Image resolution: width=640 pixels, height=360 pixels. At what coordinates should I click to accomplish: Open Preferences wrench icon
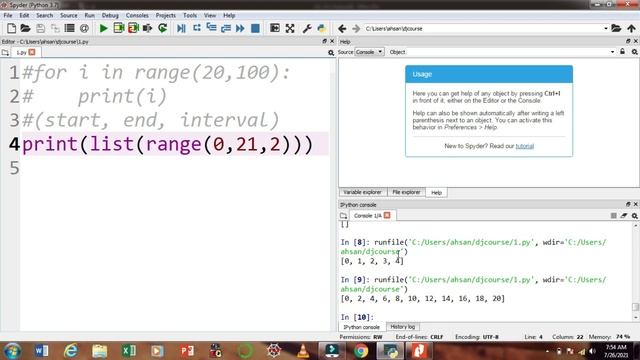(x=307, y=28)
